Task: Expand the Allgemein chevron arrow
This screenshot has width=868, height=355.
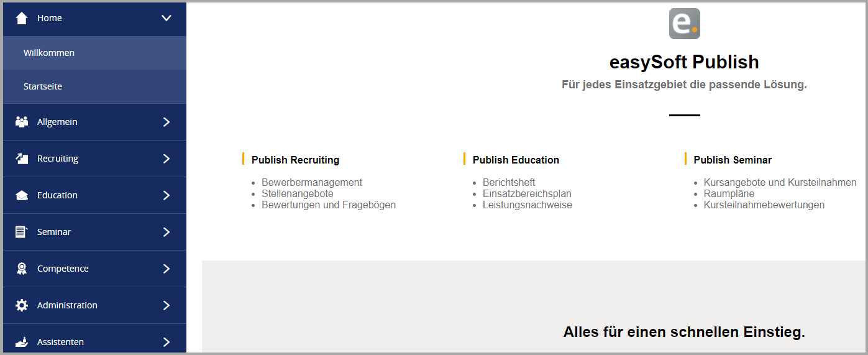Action: point(166,122)
